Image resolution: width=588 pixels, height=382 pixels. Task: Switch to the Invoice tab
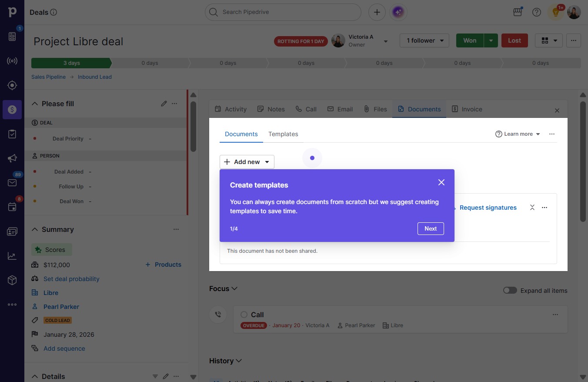[467, 109]
